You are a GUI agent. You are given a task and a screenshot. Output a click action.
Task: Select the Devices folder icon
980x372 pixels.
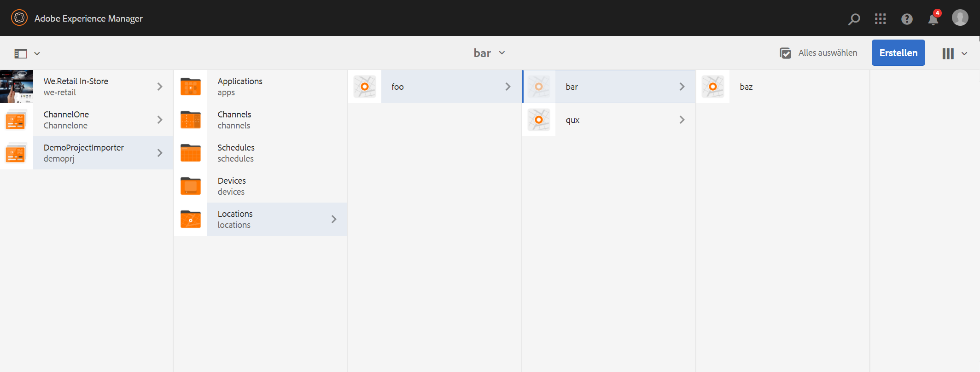click(x=191, y=186)
